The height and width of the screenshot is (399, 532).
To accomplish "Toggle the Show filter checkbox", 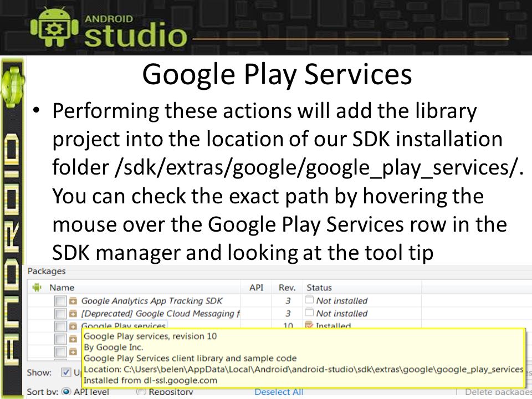I will (x=66, y=372).
